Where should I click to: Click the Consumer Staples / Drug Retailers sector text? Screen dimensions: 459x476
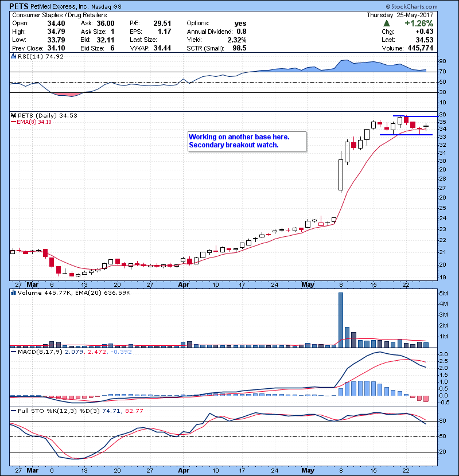[60, 15]
